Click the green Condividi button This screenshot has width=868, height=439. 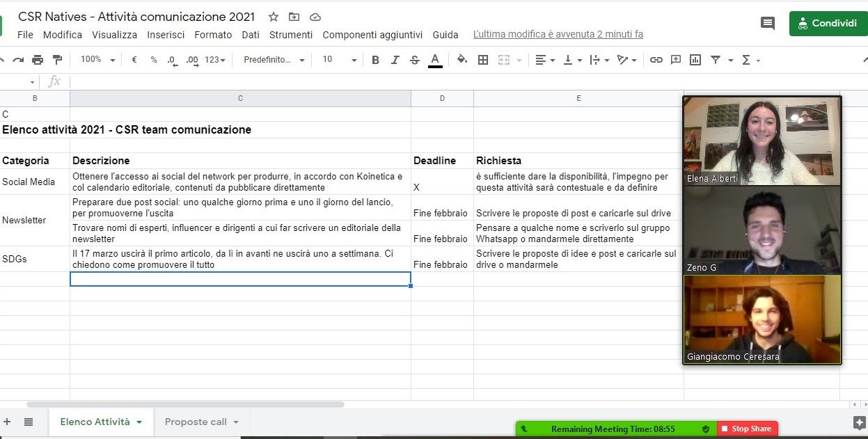(828, 23)
